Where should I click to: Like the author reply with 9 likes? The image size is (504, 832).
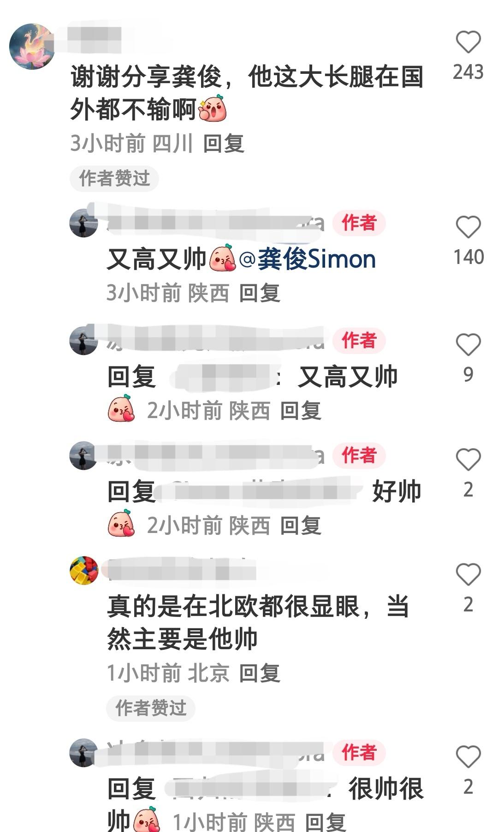click(x=468, y=344)
